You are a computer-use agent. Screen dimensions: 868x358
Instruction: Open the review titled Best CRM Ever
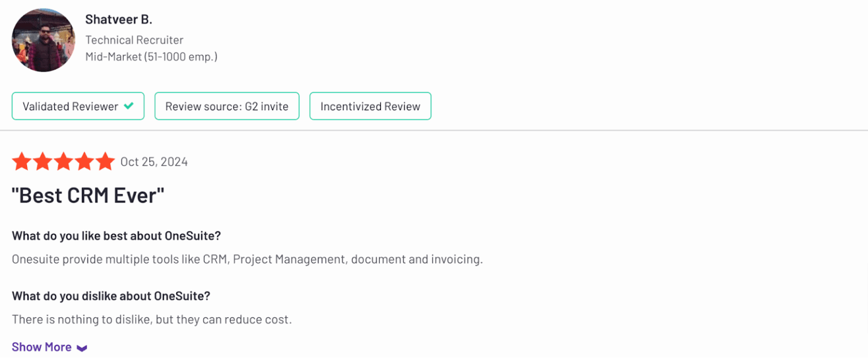click(88, 195)
